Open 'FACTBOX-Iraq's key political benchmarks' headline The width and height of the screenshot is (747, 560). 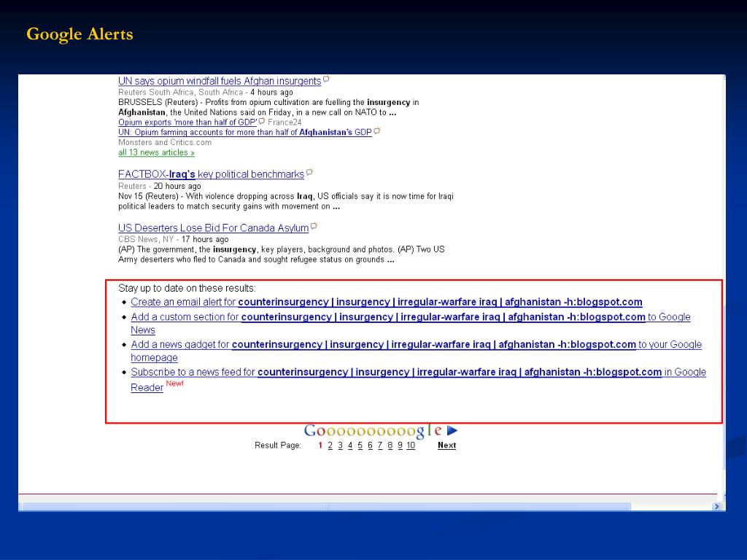tap(211, 174)
